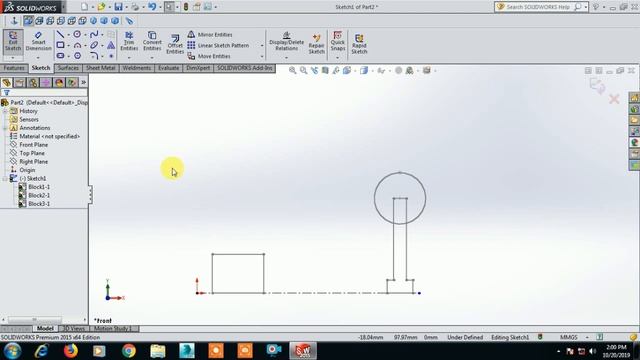This screenshot has width=640, height=360.
Task: Switch to the Features tab
Action: pos(14,68)
